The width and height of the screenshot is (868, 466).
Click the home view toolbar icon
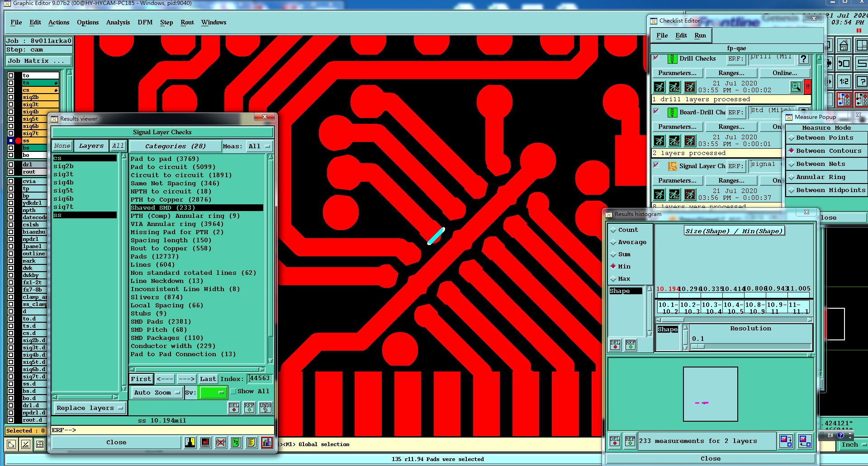coord(844,46)
